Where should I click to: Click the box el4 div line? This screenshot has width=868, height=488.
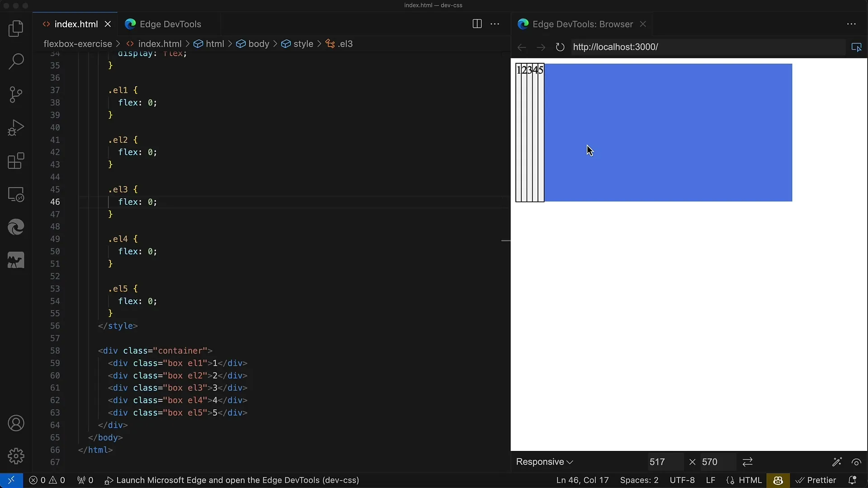coord(178,400)
